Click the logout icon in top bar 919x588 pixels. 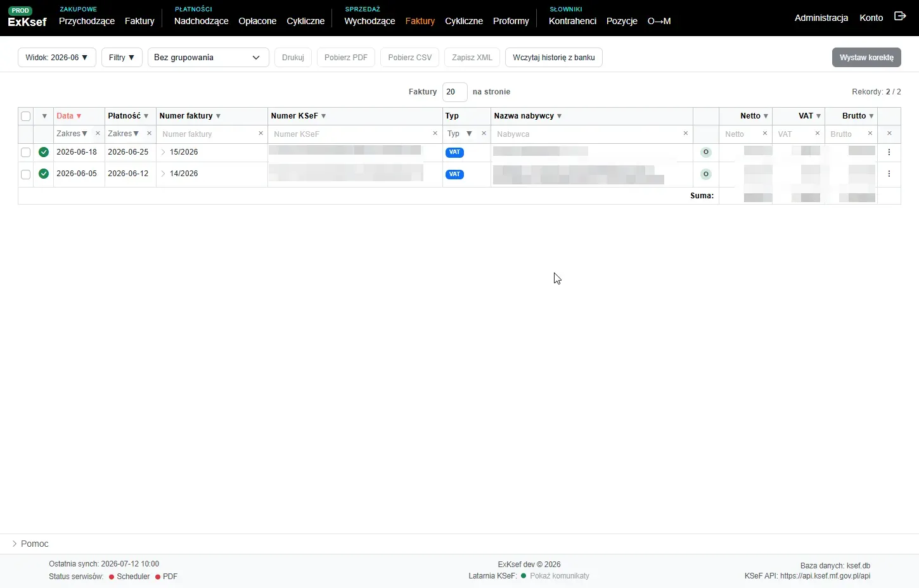[x=900, y=16]
